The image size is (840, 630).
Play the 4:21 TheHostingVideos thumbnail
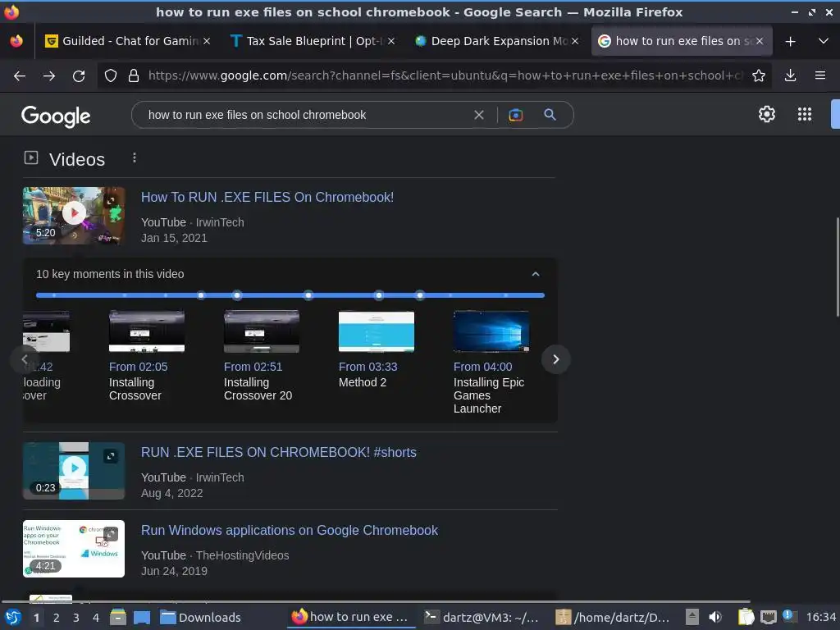click(74, 549)
